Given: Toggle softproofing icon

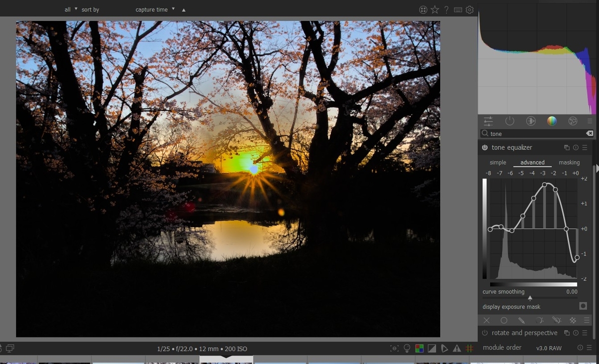Looking at the screenshot, I should pyautogui.click(x=444, y=349).
